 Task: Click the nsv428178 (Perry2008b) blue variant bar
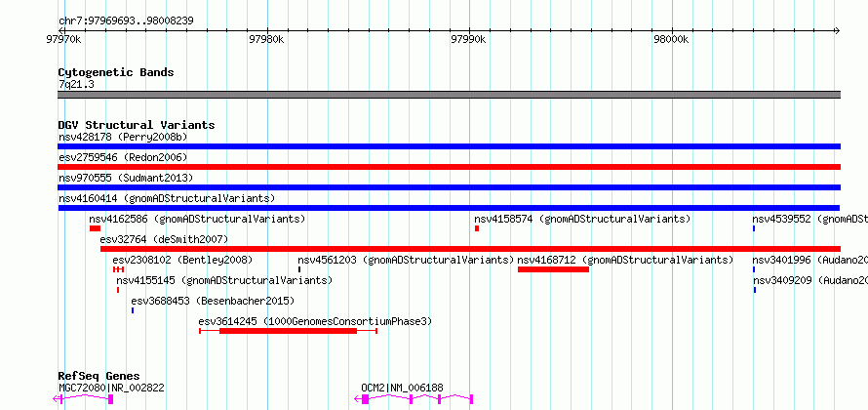(x=449, y=146)
